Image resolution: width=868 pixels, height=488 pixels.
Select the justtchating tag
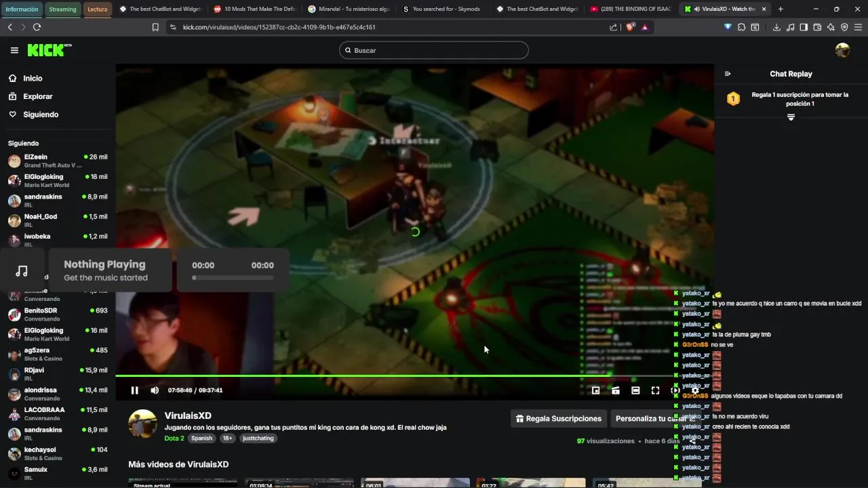pos(258,438)
